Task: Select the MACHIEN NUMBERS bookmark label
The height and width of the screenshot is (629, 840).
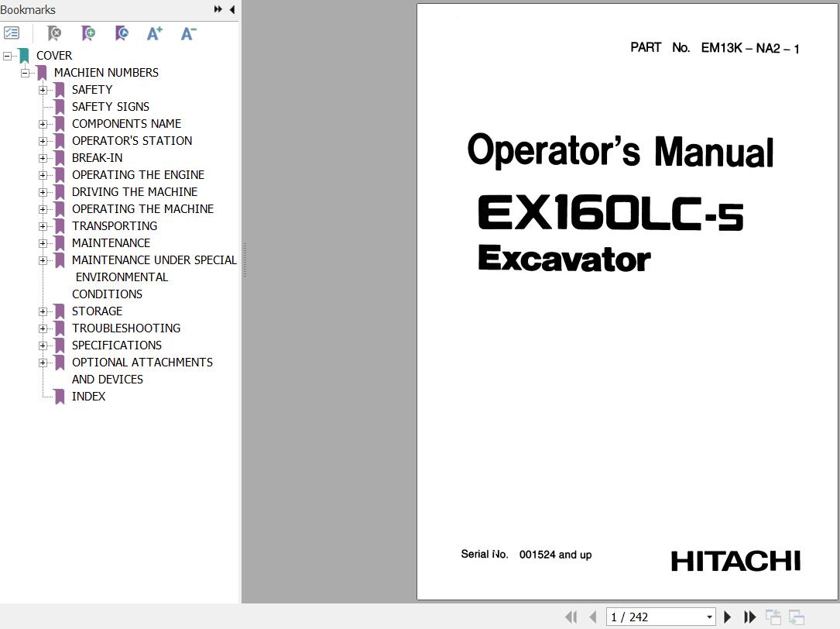Action: pyautogui.click(x=106, y=72)
